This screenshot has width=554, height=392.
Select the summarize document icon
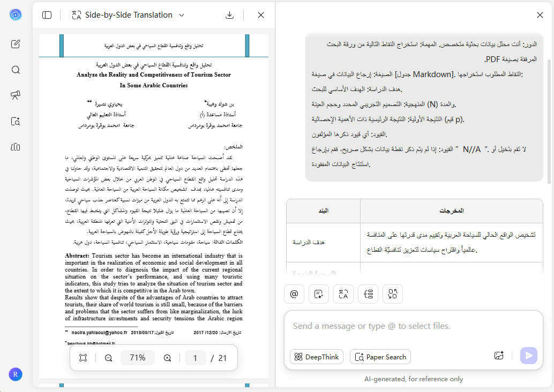pyautogui.click(x=319, y=294)
